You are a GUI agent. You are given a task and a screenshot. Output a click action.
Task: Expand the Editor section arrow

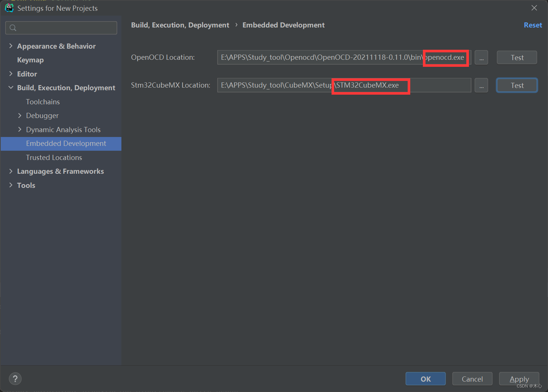tap(11, 73)
